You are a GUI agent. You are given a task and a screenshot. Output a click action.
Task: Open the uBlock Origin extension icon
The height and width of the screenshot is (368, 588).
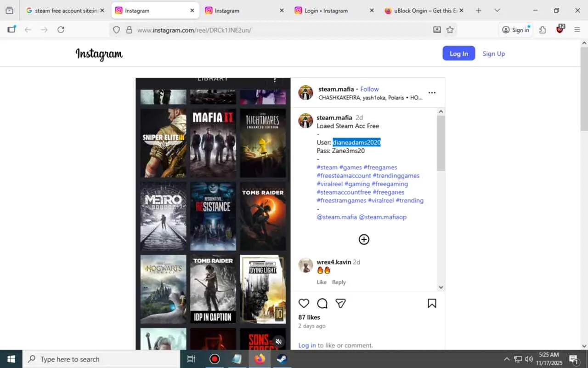point(560,29)
